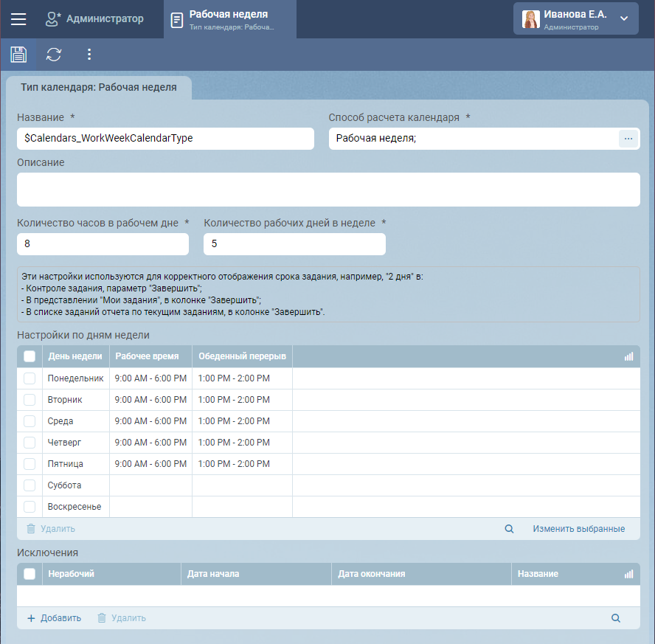Click the hours per working day field
Screen dimensions: 655x644
coord(103,244)
